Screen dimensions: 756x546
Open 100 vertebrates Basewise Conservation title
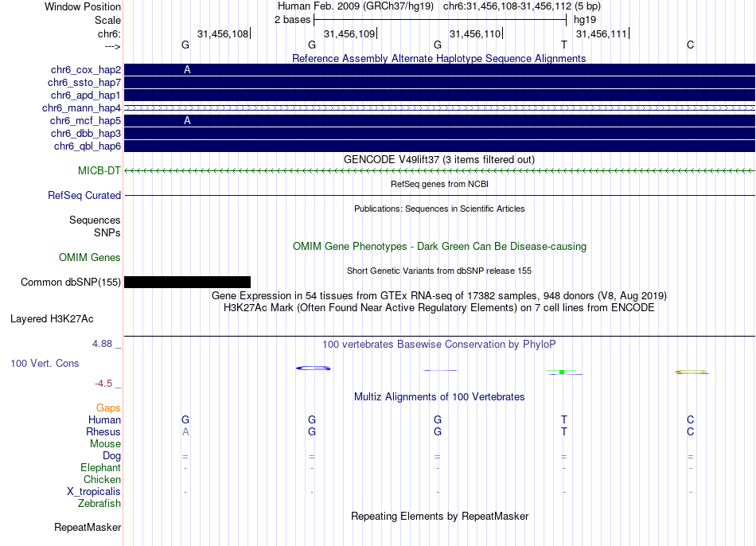point(439,345)
